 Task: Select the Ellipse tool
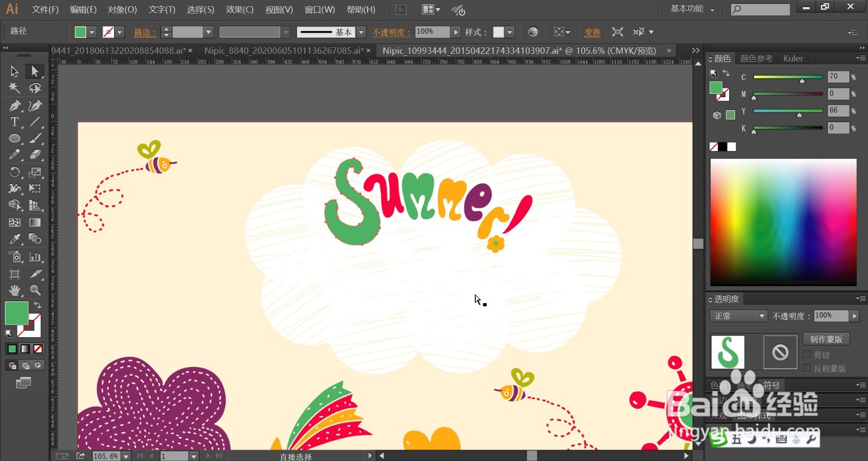click(15, 138)
